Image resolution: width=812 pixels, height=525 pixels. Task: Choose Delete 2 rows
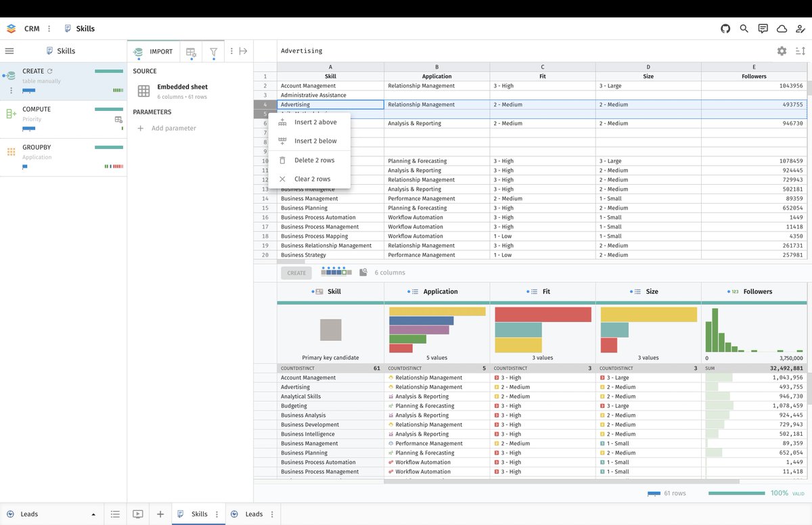point(309,160)
